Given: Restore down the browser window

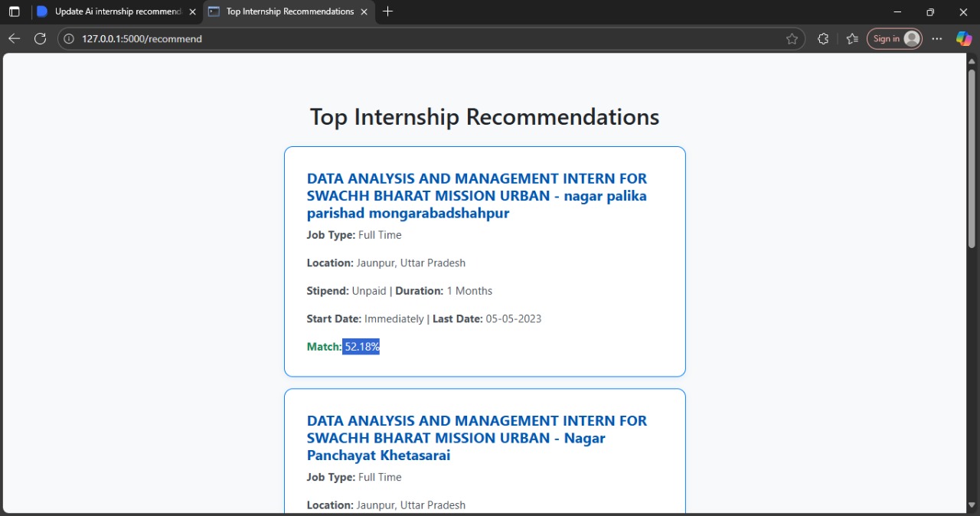Looking at the screenshot, I should [x=930, y=12].
